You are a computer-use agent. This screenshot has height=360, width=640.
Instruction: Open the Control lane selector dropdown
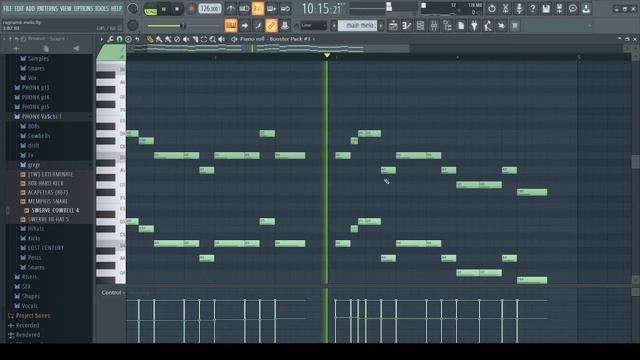pos(113,293)
